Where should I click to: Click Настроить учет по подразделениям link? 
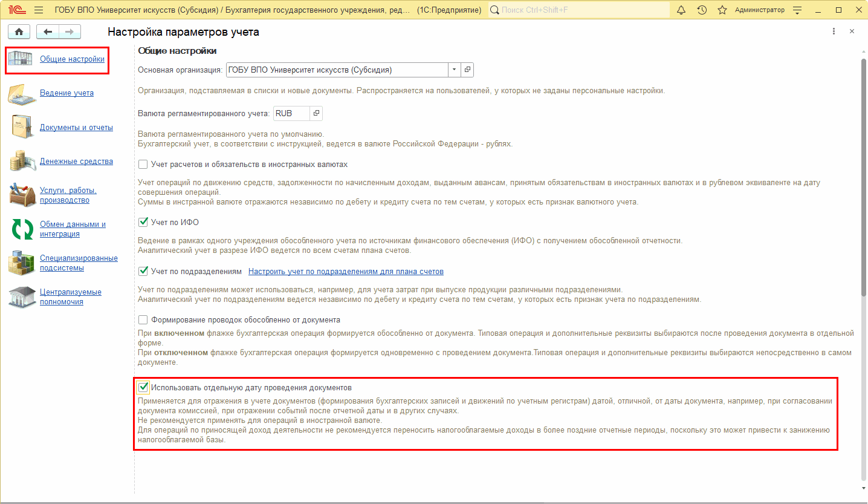point(346,272)
